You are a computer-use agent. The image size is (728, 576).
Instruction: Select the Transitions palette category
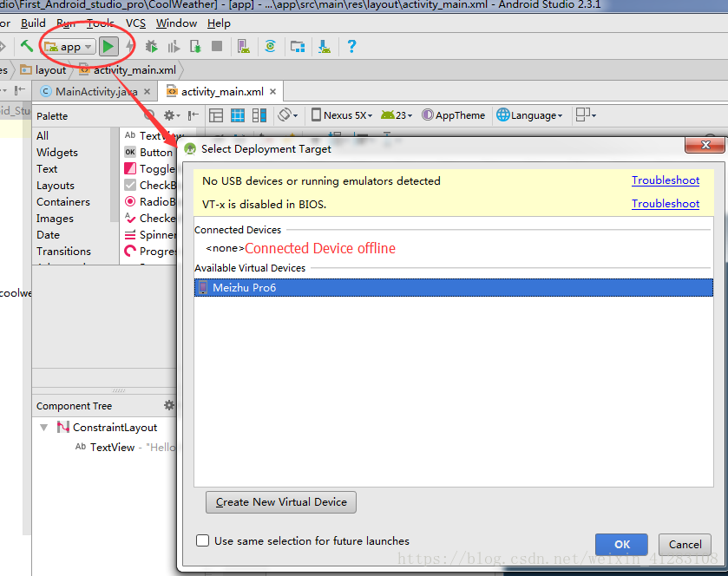point(63,251)
